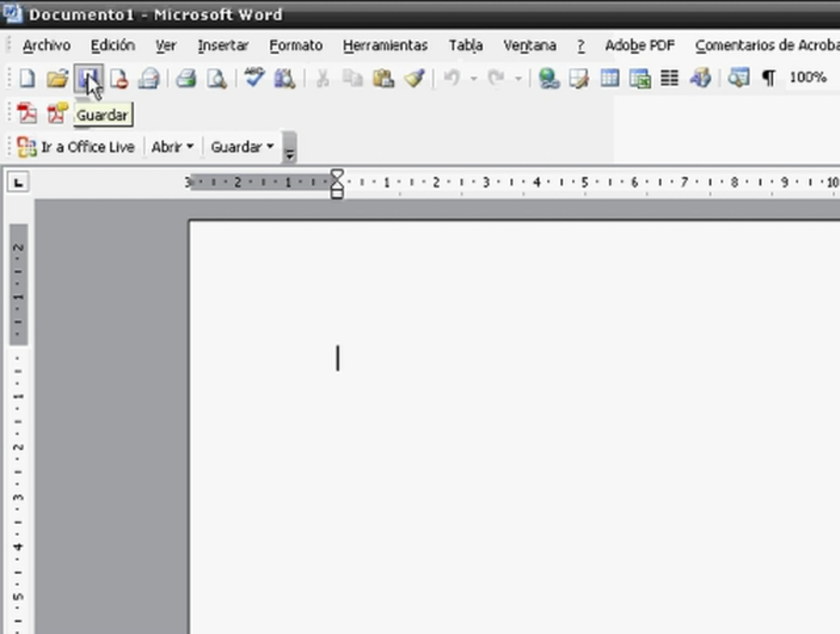Click the Insert Table grid icon
Screen dimensions: 840x634
[610, 78]
